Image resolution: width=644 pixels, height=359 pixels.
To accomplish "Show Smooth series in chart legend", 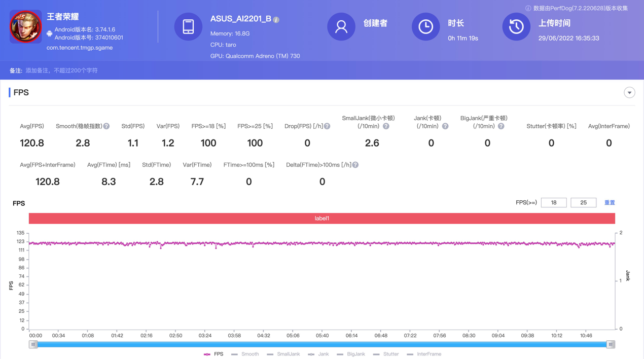I will (245, 354).
